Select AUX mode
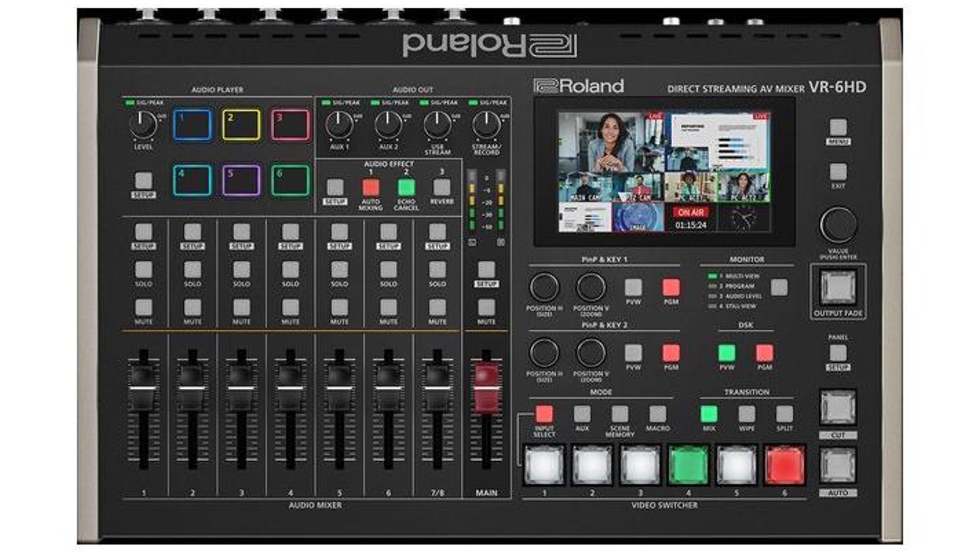 [582, 414]
